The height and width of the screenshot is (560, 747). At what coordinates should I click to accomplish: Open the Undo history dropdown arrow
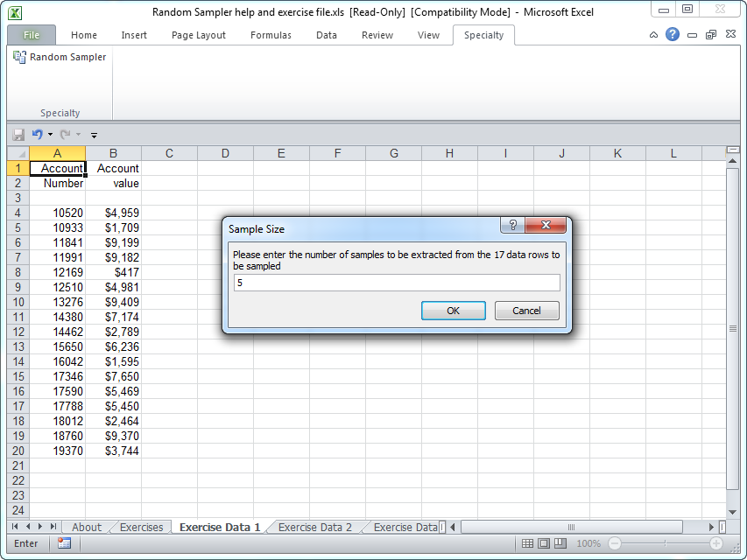[x=50, y=135]
